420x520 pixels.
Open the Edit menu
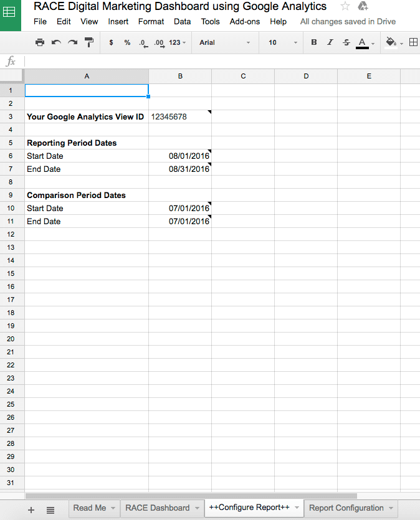pos(64,22)
